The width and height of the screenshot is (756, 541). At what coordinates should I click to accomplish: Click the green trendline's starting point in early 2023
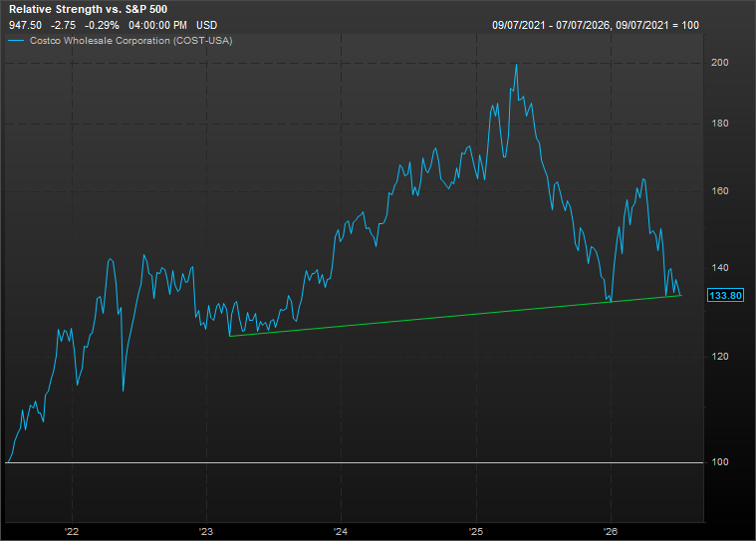(230, 336)
